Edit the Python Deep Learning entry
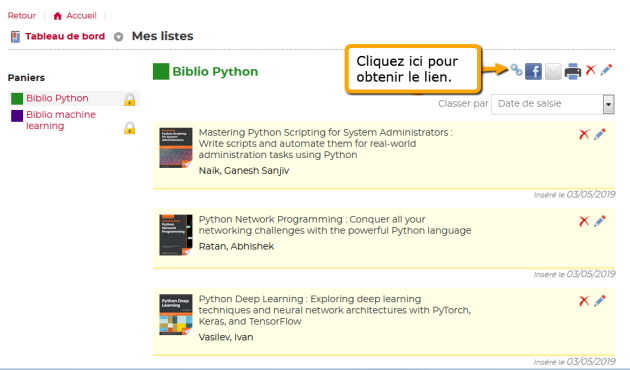 [600, 301]
